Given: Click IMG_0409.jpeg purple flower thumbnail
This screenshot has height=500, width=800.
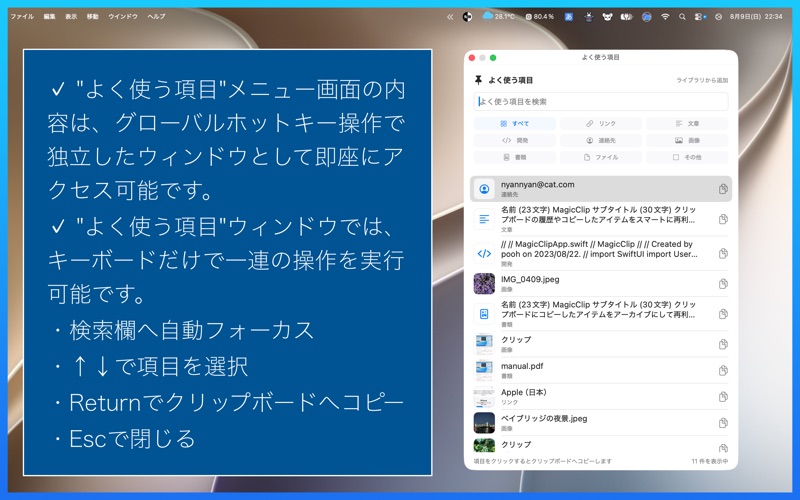Looking at the screenshot, I should pyautogui.click(x=484, y=284).
